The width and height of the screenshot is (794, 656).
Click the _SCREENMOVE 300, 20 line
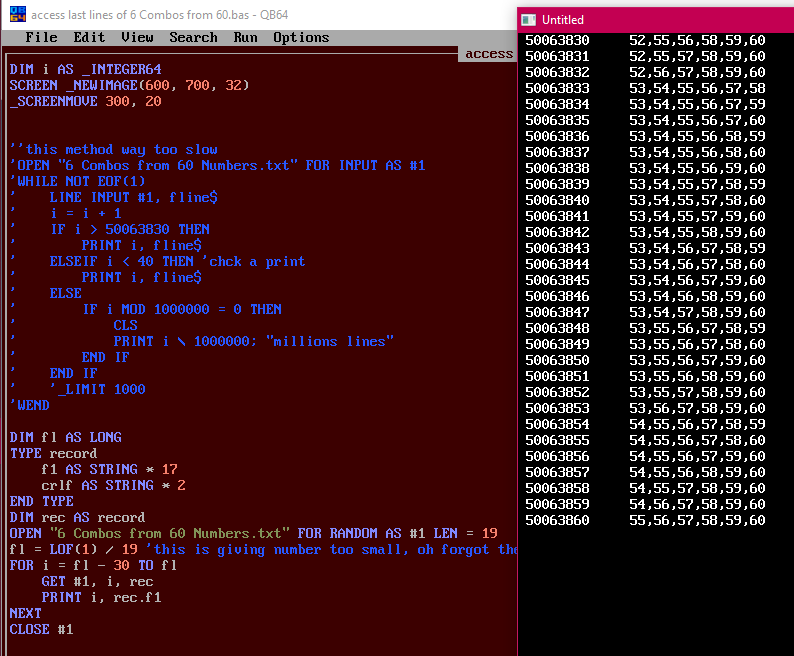point(86,101)
